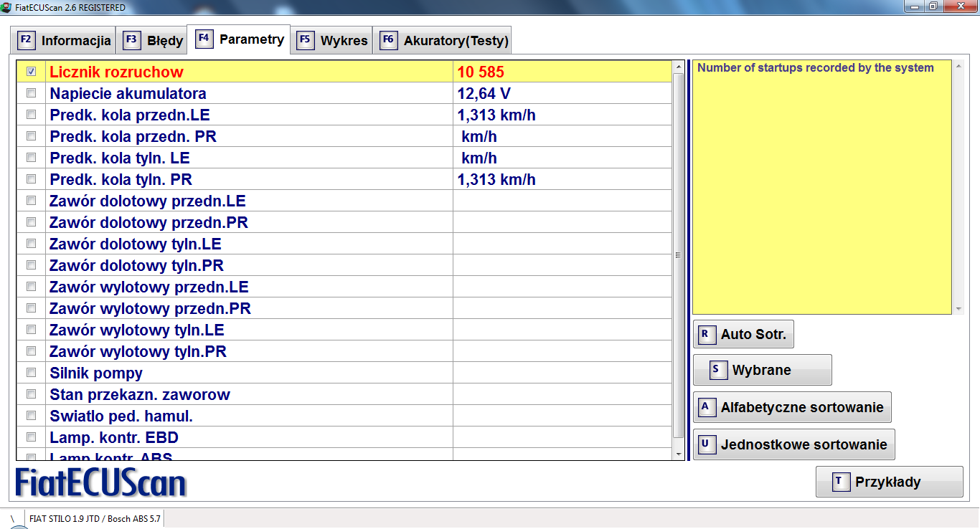
Task: Select the Silnik pompy checkbox
Action: pyautogui.click(x=31, y=373)
